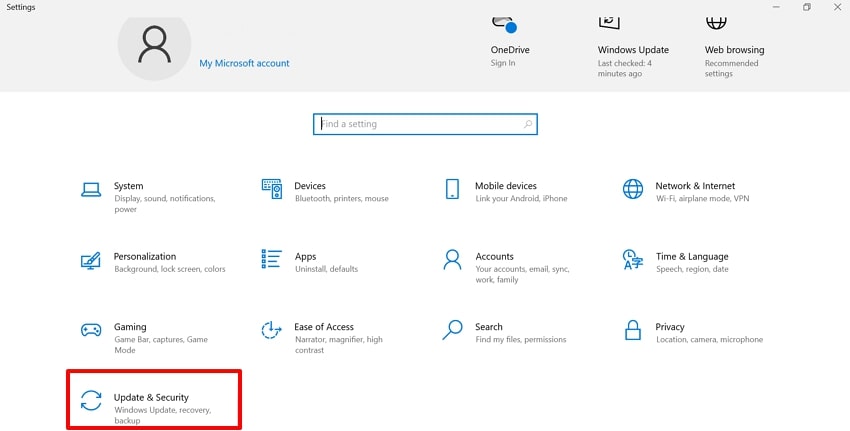Click the Web browsing header label
Image resolution: width=850 pixels, height=431 pixels.
click(x=735, y=50)
